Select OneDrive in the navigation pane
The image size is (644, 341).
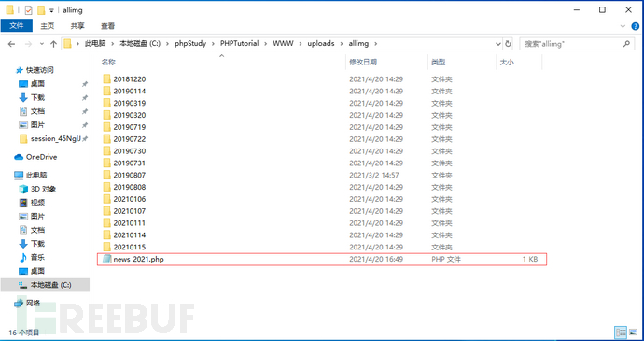pos(41,157)
